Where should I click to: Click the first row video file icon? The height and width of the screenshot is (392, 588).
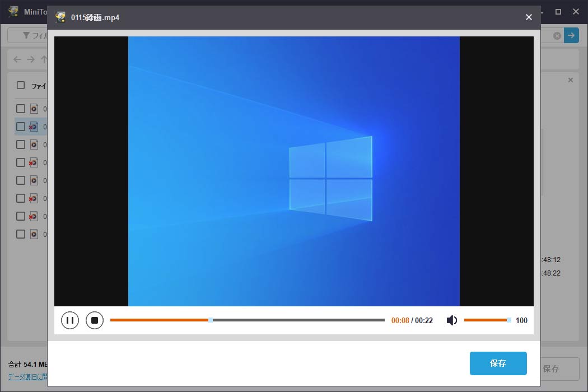[34, 109]
